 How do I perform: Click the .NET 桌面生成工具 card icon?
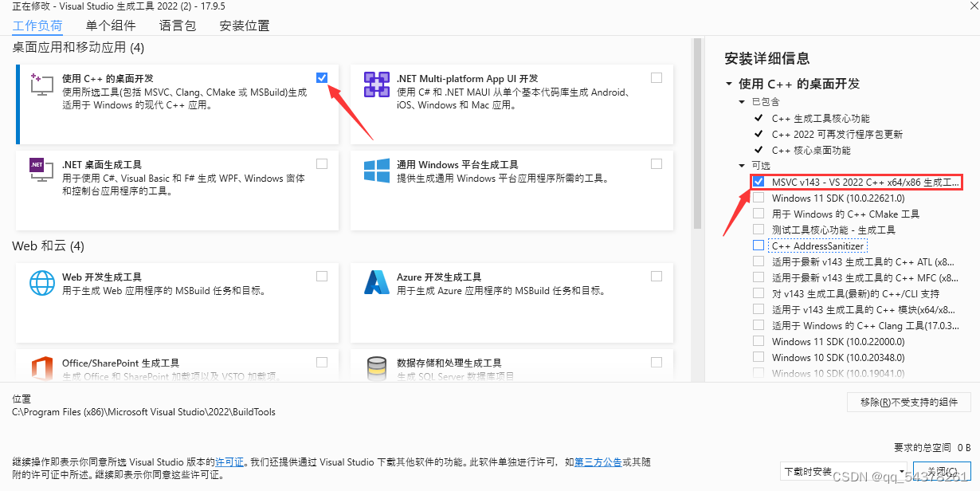tap(41, 170)
